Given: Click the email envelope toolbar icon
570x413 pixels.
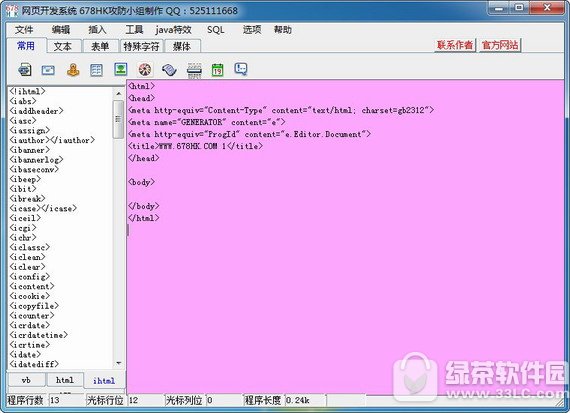Looking at the screenshot, I should pos(48,70).
